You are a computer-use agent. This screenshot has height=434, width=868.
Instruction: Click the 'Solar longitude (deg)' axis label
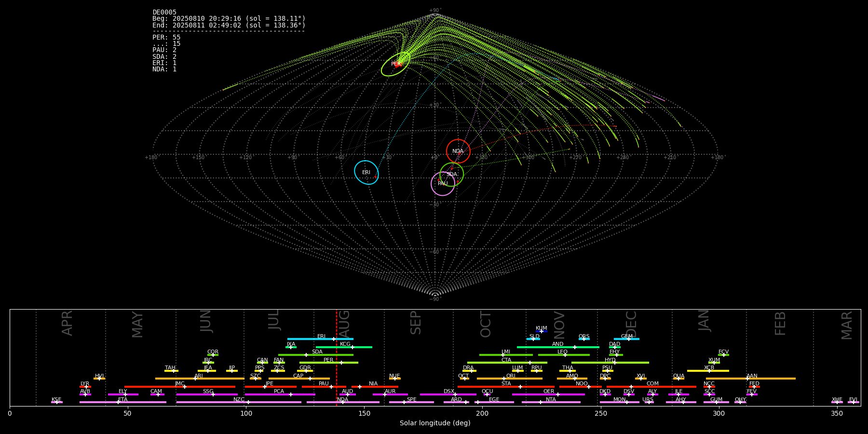coord(435,423)
